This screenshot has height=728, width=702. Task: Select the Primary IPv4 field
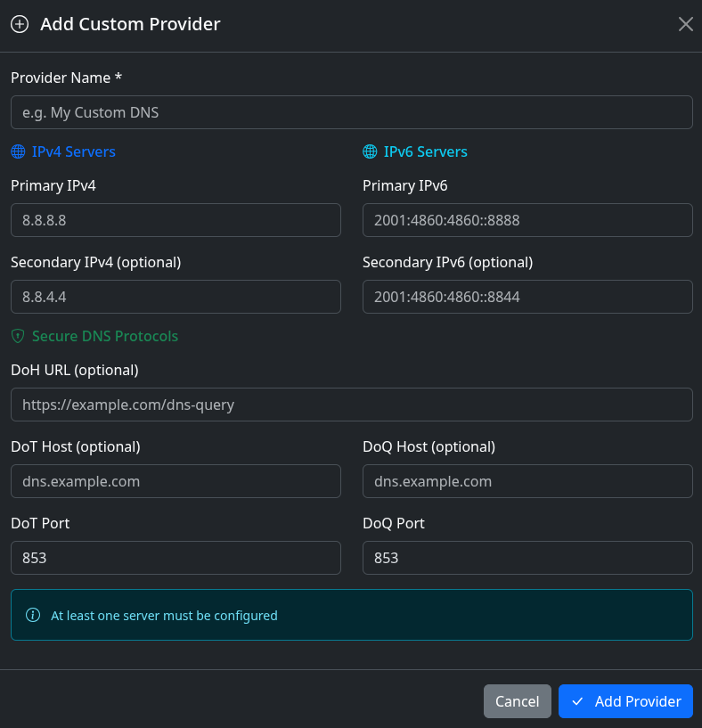[x=175, y=220]
